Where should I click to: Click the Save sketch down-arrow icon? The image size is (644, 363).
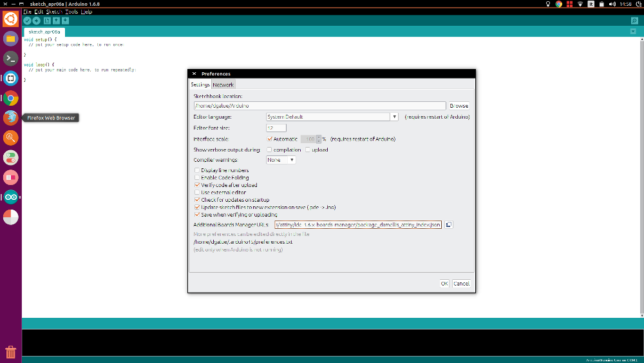pyautogui.click(x=65, y=21)
